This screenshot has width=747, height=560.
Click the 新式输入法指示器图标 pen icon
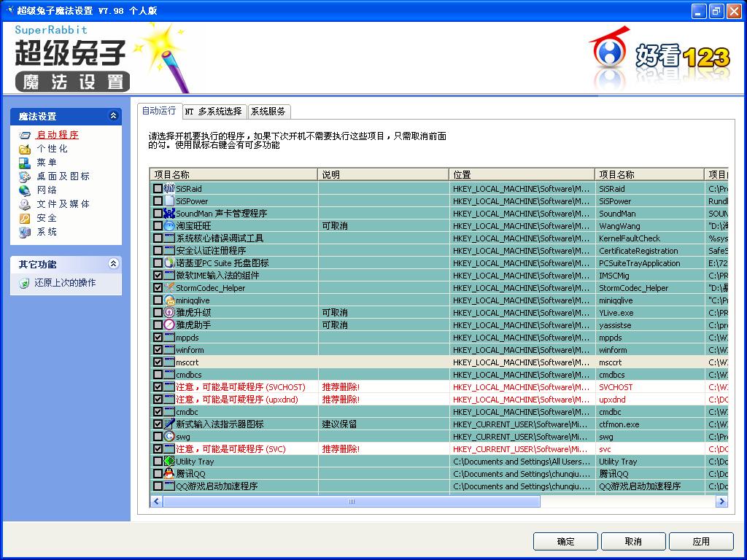169,424
